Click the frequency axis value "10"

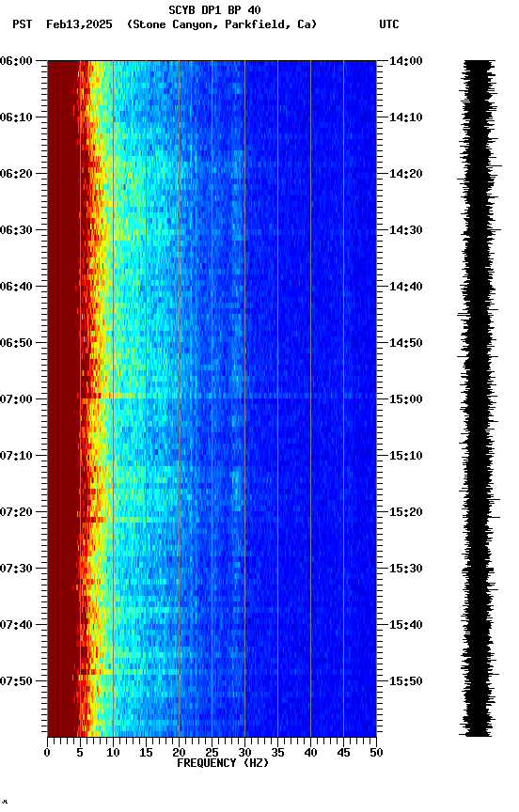pyautogui.click(x=113, y=753)
